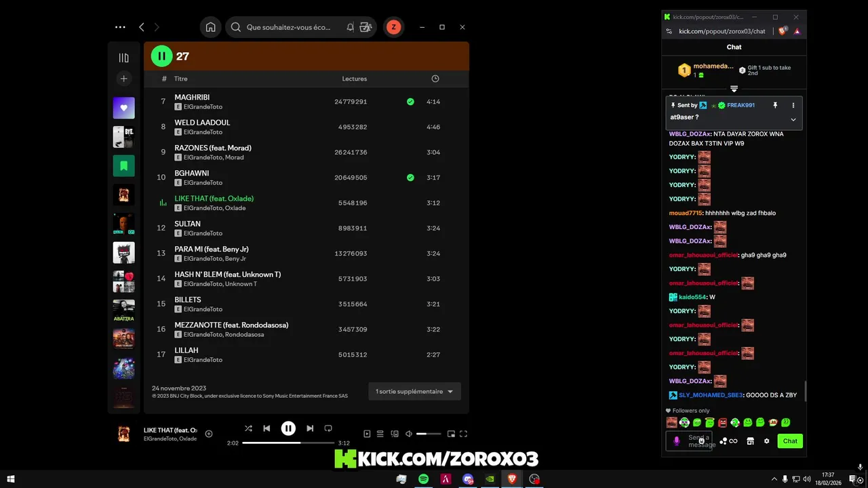Open site settings icon in Kick address bar

[669, 31]
